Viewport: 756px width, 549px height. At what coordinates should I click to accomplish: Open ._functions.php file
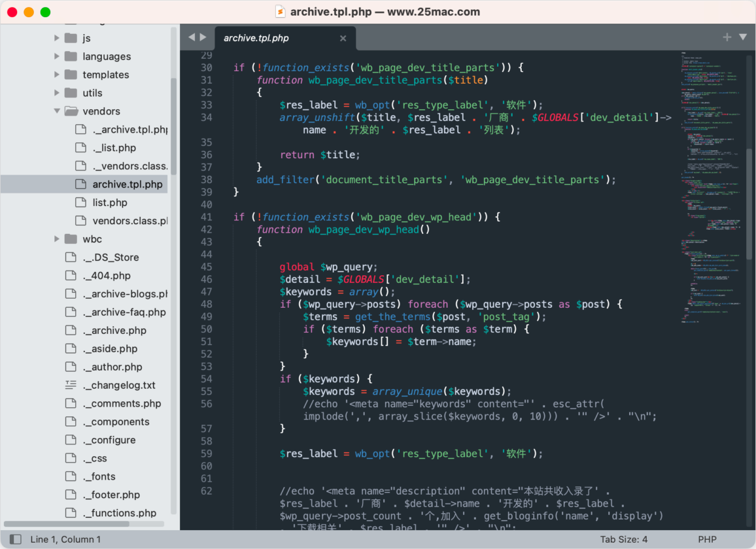119,513
